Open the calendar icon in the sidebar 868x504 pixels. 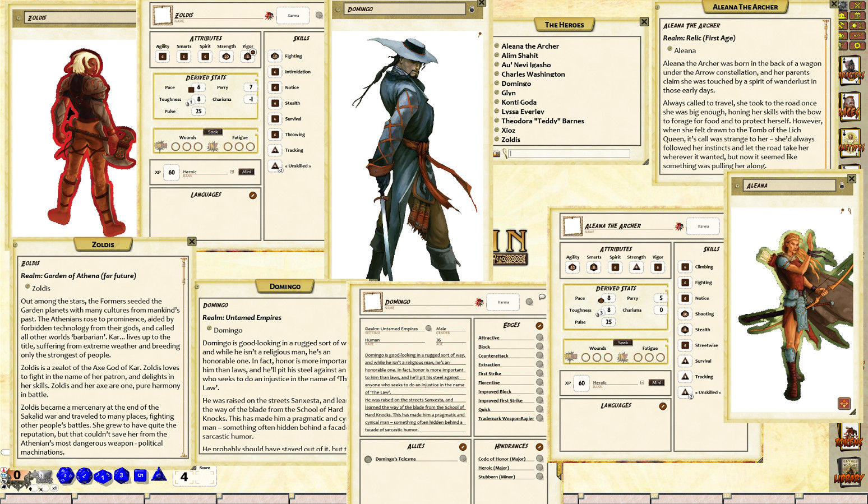(x=857, y=16)
